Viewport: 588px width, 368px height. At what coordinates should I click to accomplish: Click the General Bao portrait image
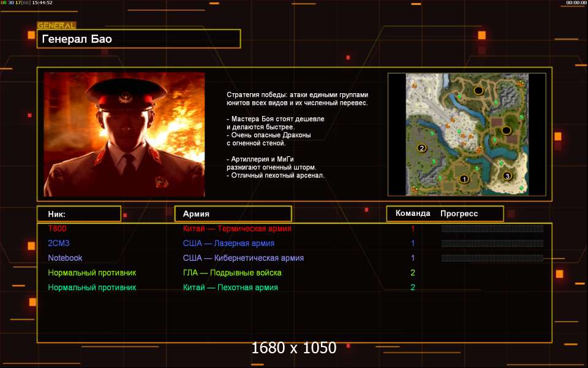click(x=124, y=134)
